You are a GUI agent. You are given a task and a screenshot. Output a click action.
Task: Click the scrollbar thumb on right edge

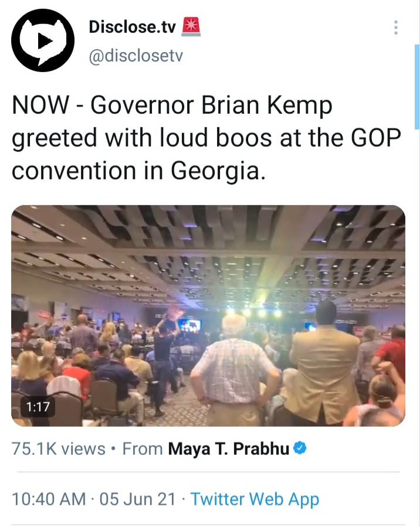pos(417,87)
